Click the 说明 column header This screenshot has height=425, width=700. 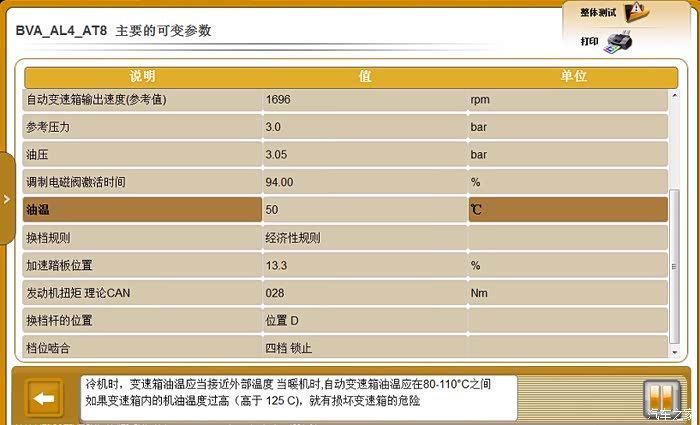coord(142,76)
